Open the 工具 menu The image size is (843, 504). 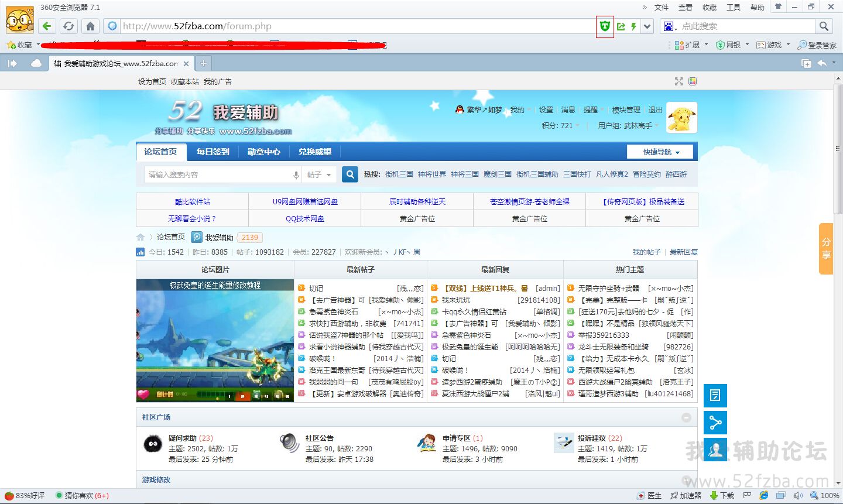734,7
